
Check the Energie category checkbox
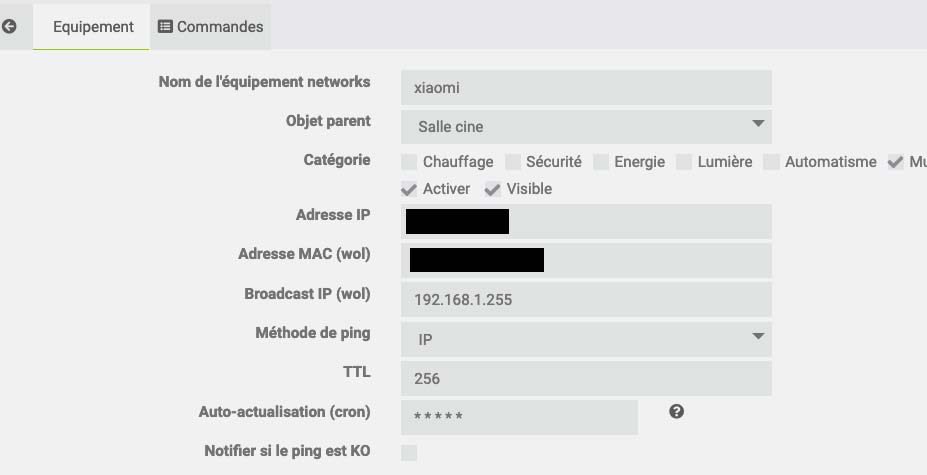point(601,162)
